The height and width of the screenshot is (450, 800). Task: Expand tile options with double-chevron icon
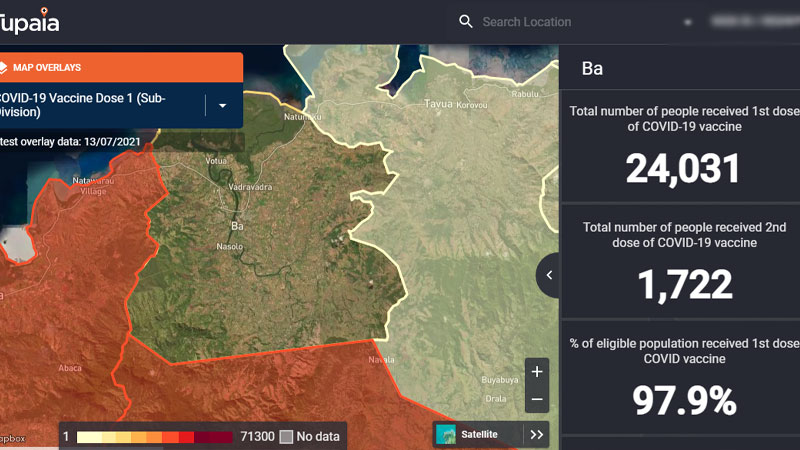[537, 435]
